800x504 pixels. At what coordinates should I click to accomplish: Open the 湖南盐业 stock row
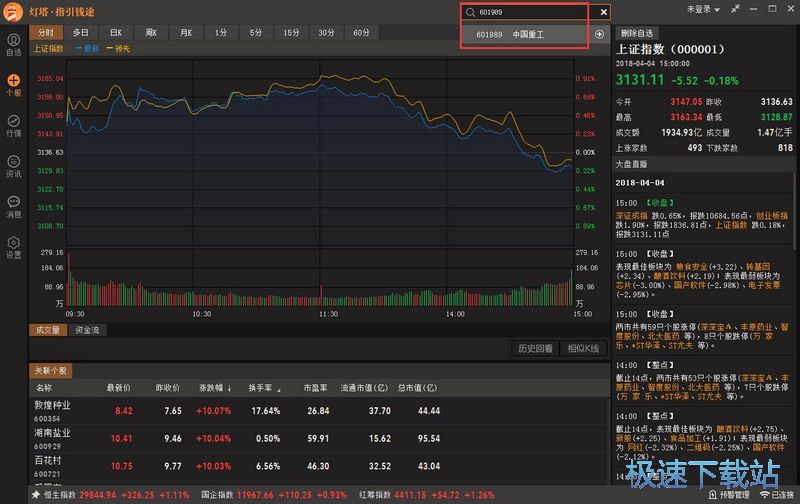pos(319,439)
